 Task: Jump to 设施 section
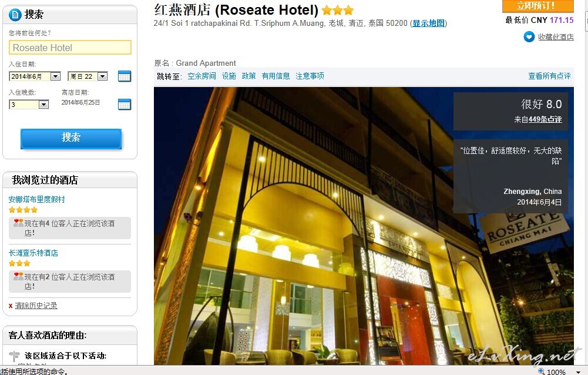point(229,76)
